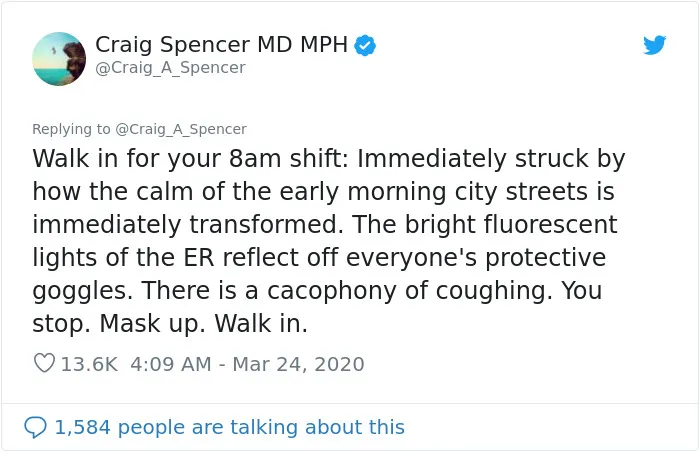
Task: Click the 'MD MPH' credentials in the name
Action: pyautogui.click(x=302, y=45)
